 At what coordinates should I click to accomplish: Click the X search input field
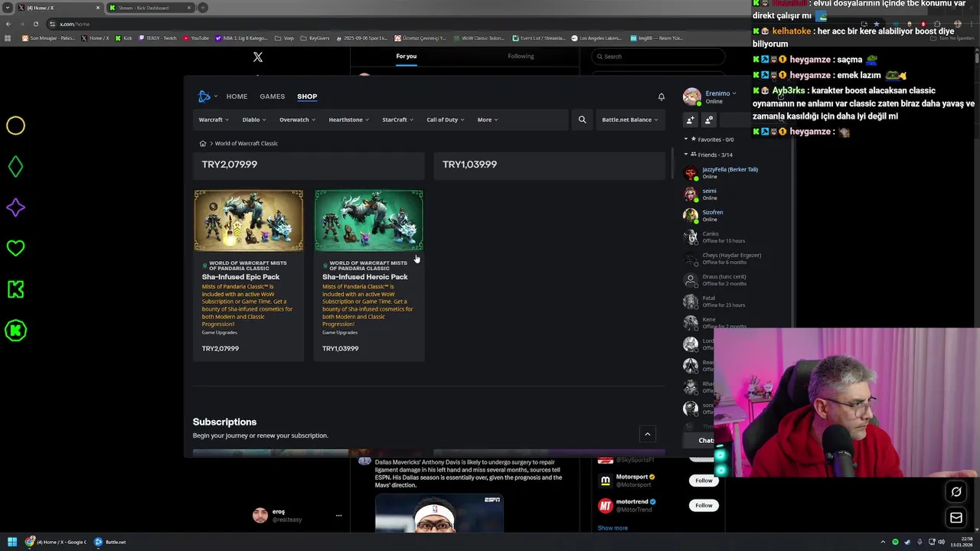coord(658,57)
